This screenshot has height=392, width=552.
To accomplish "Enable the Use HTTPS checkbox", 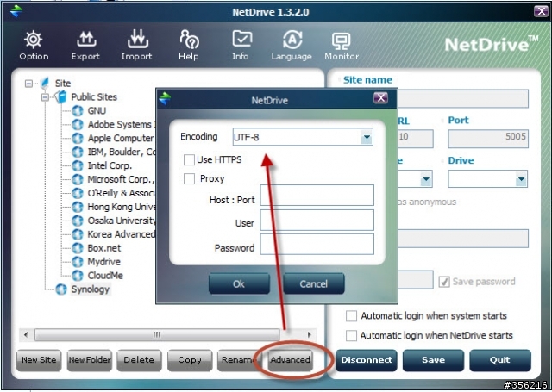I will click(189, 159).
